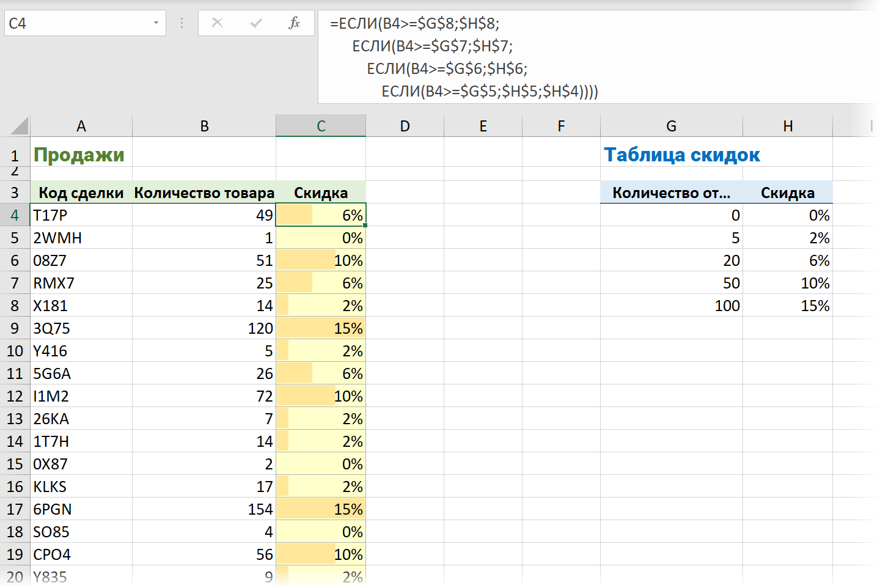The height and width of the screenshot is (588, 880).
Task: Select the 'Количество товара' header cell
Action: click(204, 193)
